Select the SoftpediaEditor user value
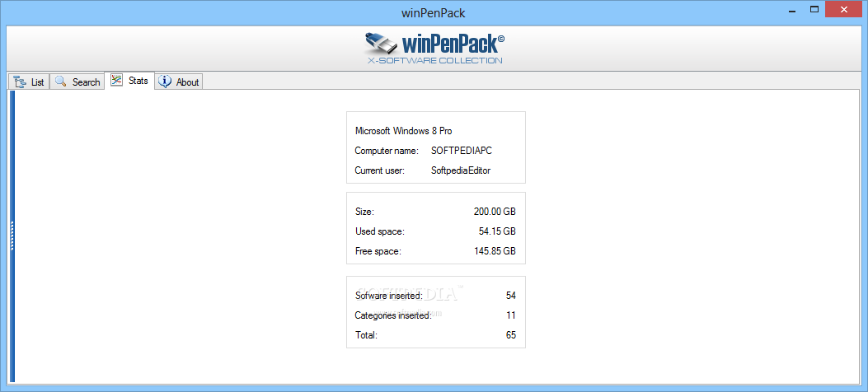The height and width of the screenshot is (392, 868). 461,170
